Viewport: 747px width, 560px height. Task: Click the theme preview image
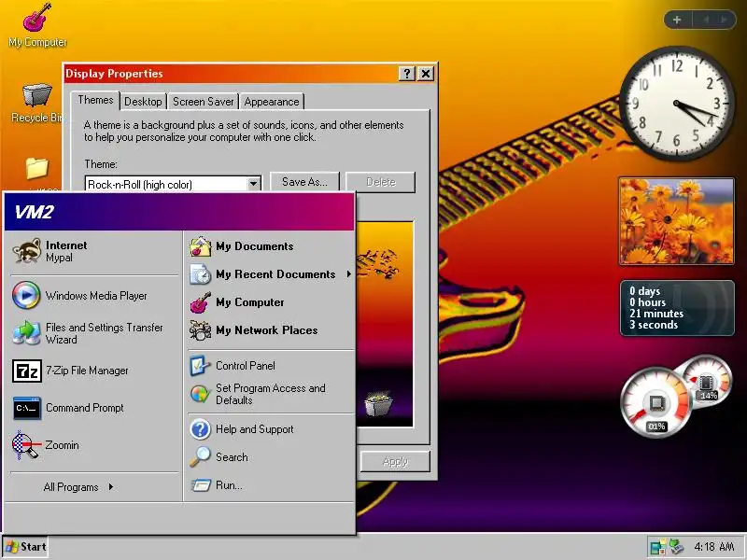click(385, 324)
